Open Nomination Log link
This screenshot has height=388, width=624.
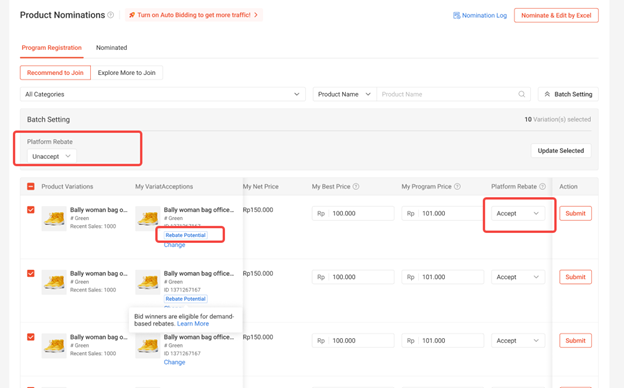pos(480,16)
